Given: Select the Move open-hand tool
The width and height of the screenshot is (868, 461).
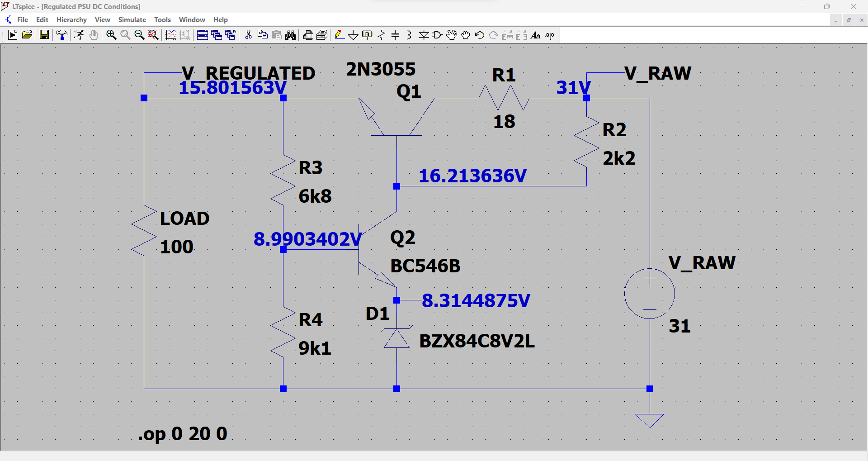Looking at the screenshot, I should (452, 35).
